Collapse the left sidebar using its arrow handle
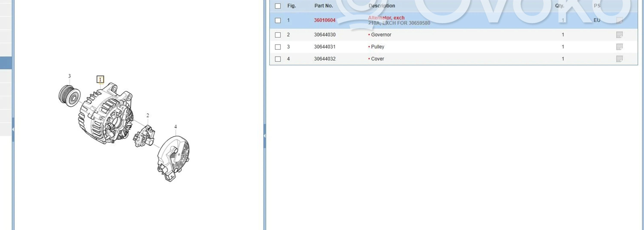This screenshot has width=644, height=230. tap(13, 129)
